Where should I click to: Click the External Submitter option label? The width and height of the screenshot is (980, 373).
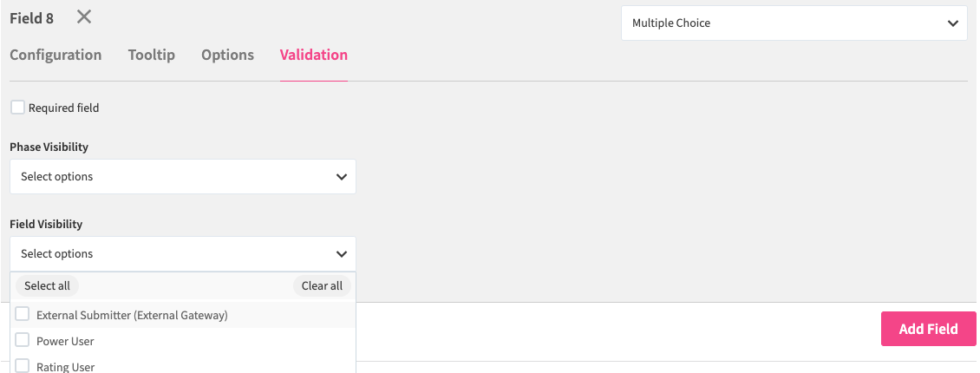click(132, 315)
